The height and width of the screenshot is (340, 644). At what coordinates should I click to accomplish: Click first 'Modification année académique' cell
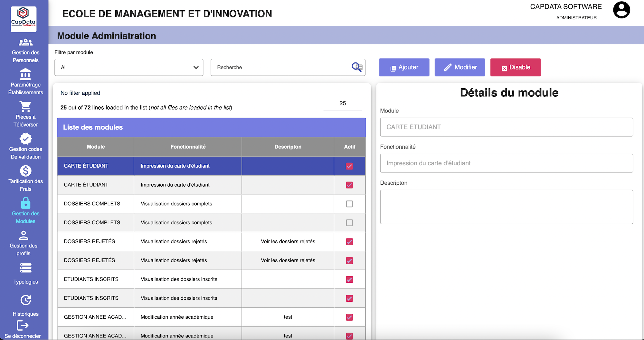click(188, 317)
